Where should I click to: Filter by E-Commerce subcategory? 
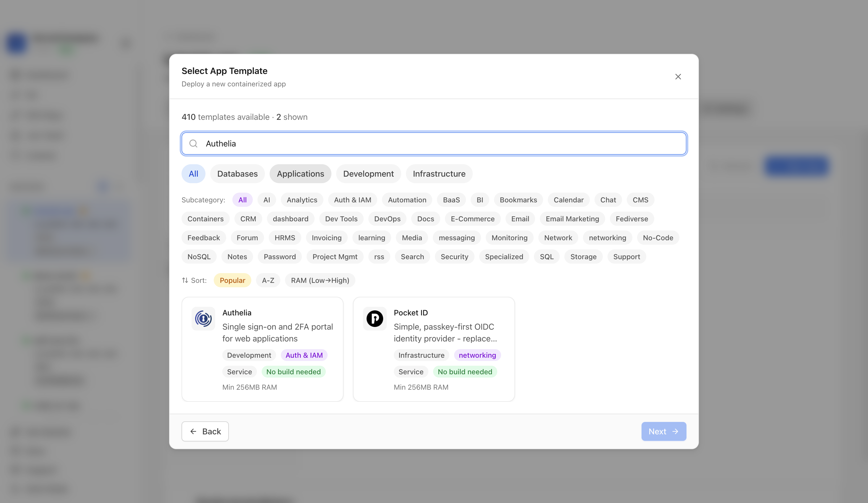tap(472, 219)
